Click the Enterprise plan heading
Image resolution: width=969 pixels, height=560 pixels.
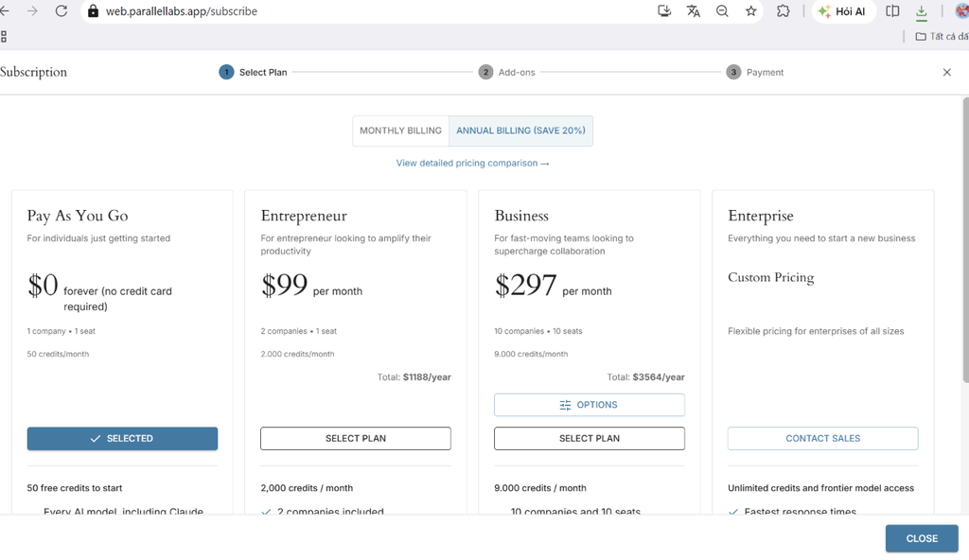[x=761, y=216]
